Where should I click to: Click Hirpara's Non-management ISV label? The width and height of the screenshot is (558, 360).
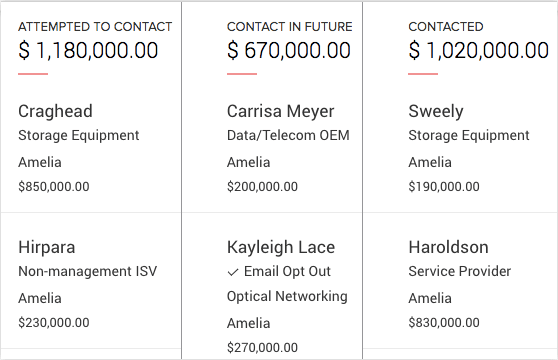pos(88,271)
